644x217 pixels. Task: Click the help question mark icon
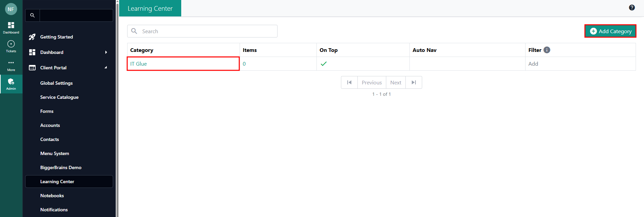pyautogui.click(x=632, y=8)
